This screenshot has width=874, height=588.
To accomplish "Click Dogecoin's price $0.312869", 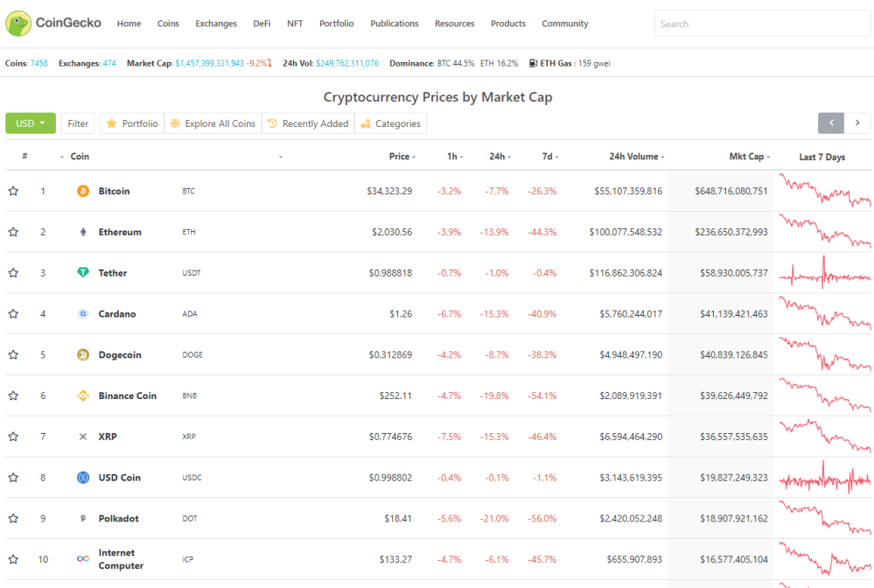I will click(390, 354).
